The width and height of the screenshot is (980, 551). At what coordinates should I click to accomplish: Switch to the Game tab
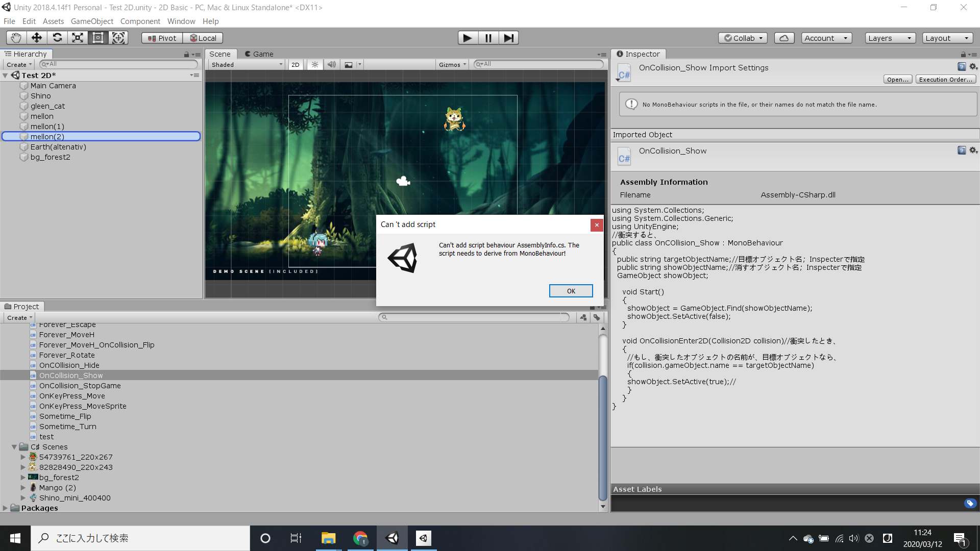tap(259, 54)
